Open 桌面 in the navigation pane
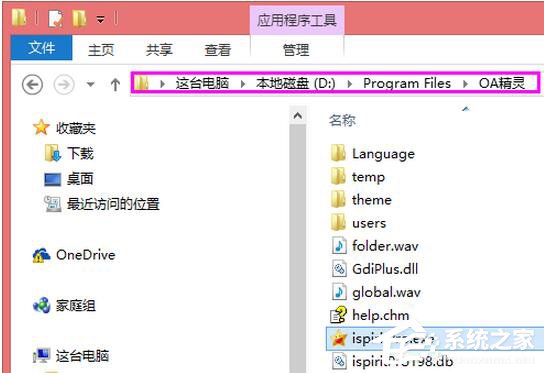 (x=80, y=179)
